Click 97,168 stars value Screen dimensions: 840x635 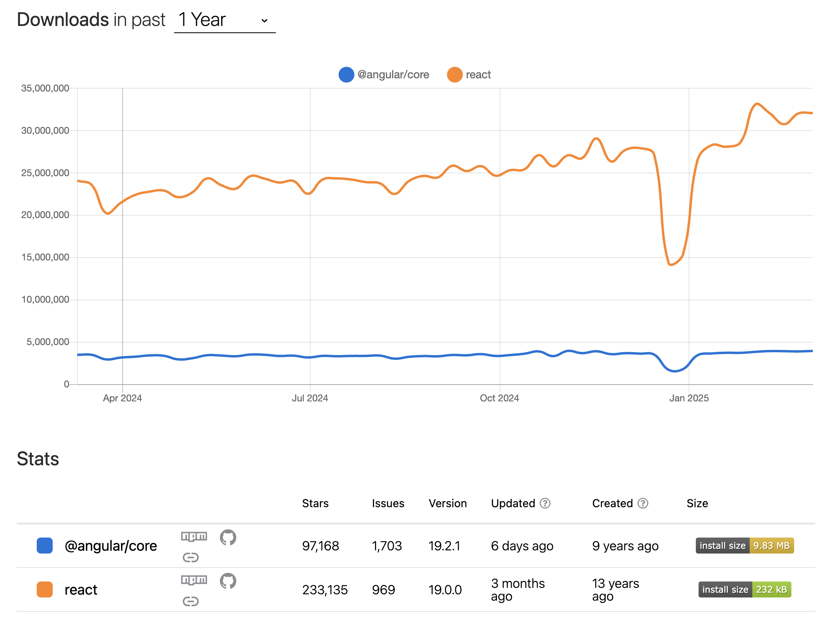pos(321,546)
